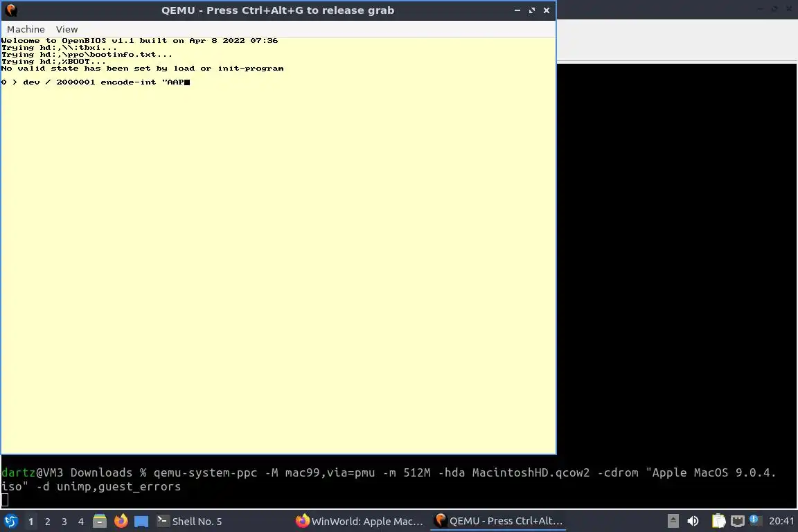
Task: Click the 'Welcome to OpenBIOS v1.1' line
Action: 139,41
